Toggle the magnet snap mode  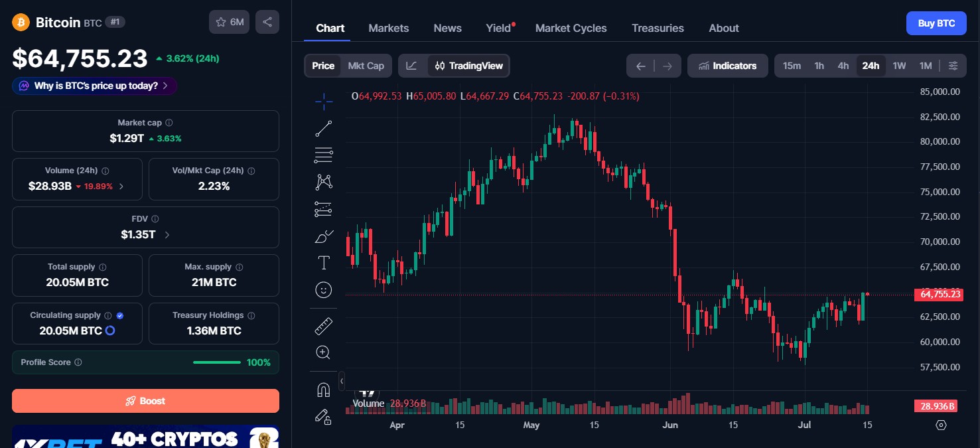pyautogui.click(x=324, y=390)
